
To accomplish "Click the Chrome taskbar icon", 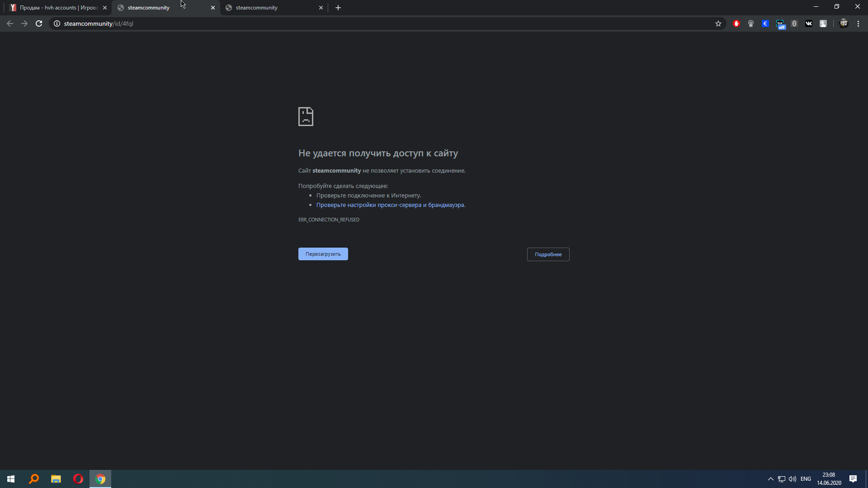I will [x=100, y=479].
